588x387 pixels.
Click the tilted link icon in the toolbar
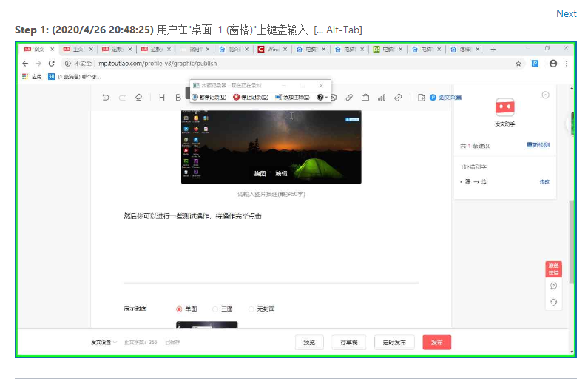coord(398,98)
